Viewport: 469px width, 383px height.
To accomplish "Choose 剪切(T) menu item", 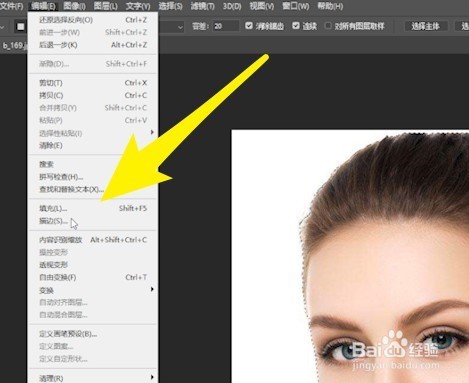I will point(93,83).
